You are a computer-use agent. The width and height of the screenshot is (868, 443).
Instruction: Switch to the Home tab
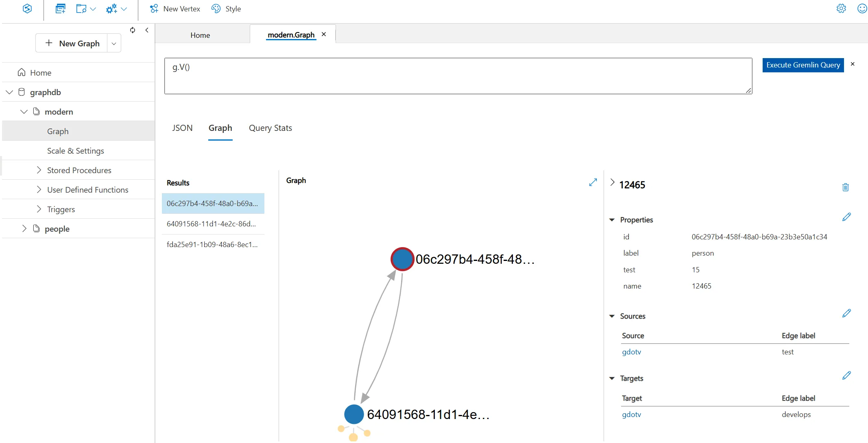(200, 35)
